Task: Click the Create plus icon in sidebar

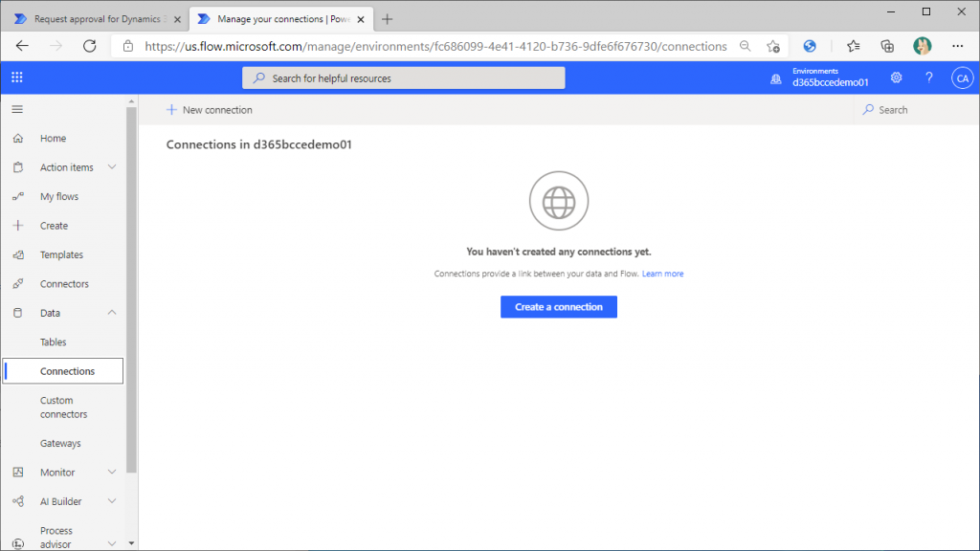Action: tap(18, 226)
